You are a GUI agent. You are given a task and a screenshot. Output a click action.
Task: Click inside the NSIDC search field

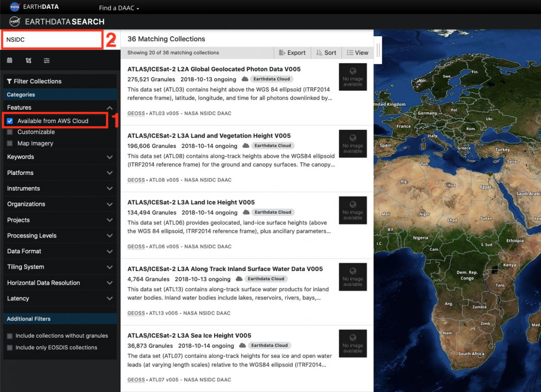coord(51,39)
